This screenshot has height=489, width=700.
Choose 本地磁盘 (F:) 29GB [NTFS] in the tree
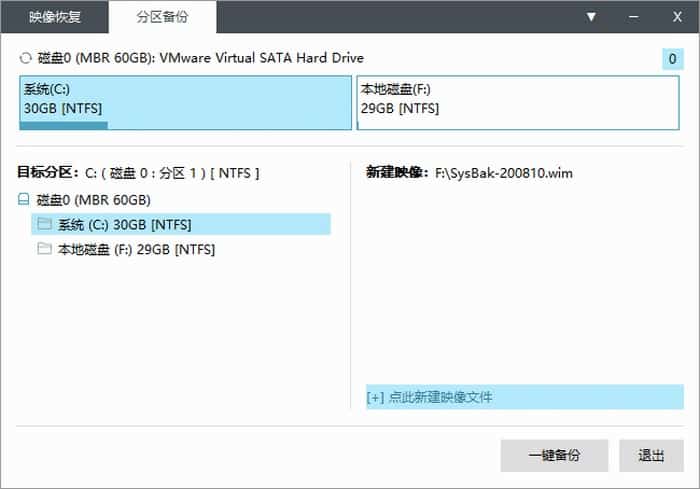(136, 249)
